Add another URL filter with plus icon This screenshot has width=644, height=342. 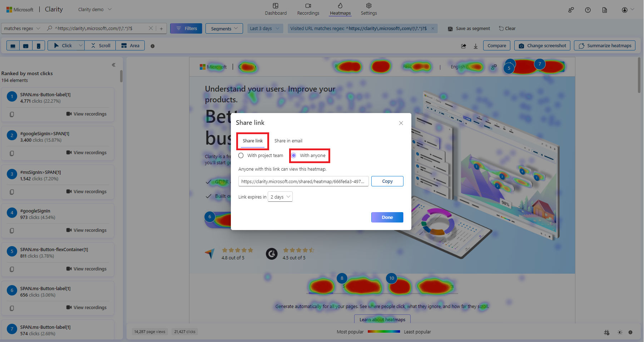[161, 29]
